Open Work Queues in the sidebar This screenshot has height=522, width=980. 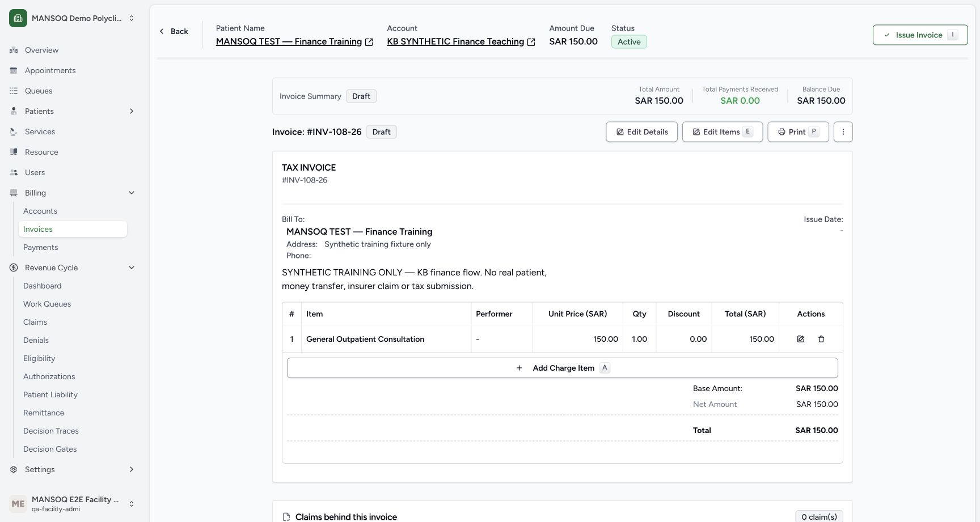pyautogui.click(x=73, y=304)
